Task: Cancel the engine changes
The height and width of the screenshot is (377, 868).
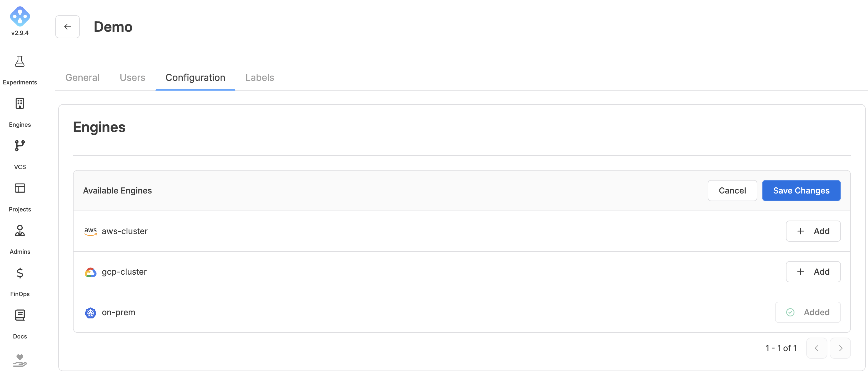Action: click(x=732, y=191)
